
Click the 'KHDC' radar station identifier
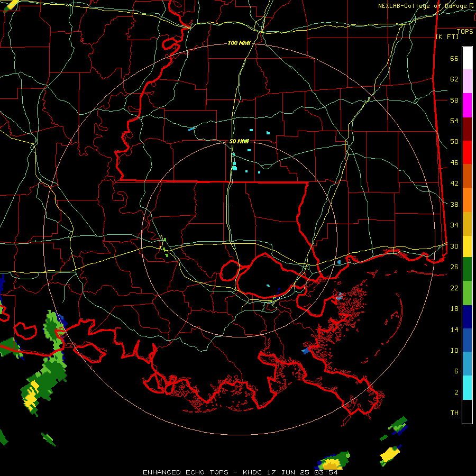tap(253, 472)
